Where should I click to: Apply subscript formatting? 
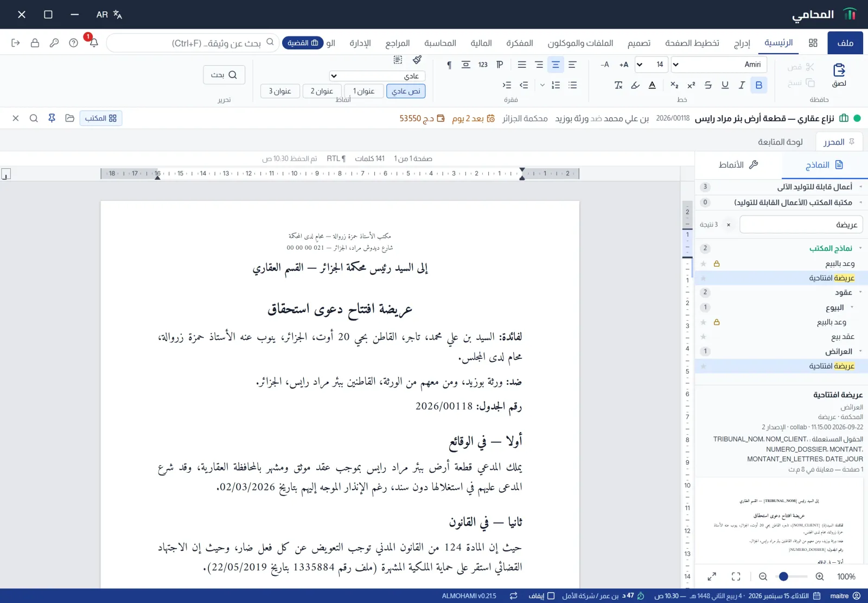point(674,85)
